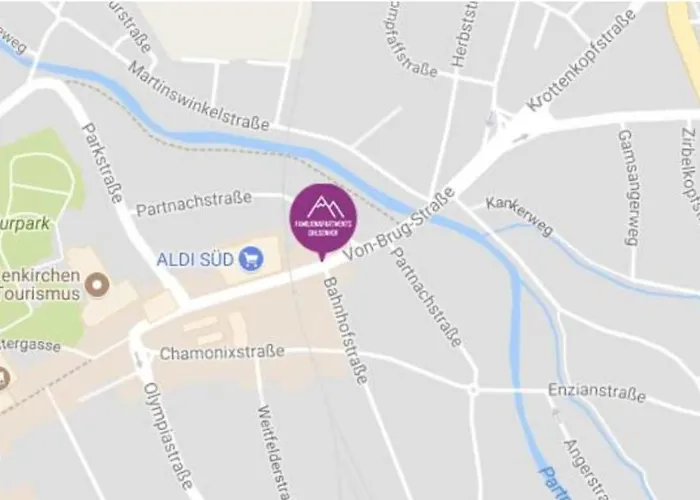The image size is (700, 500).
Task: Click the Chamonixstraße street label
Action: click(222, 352)
